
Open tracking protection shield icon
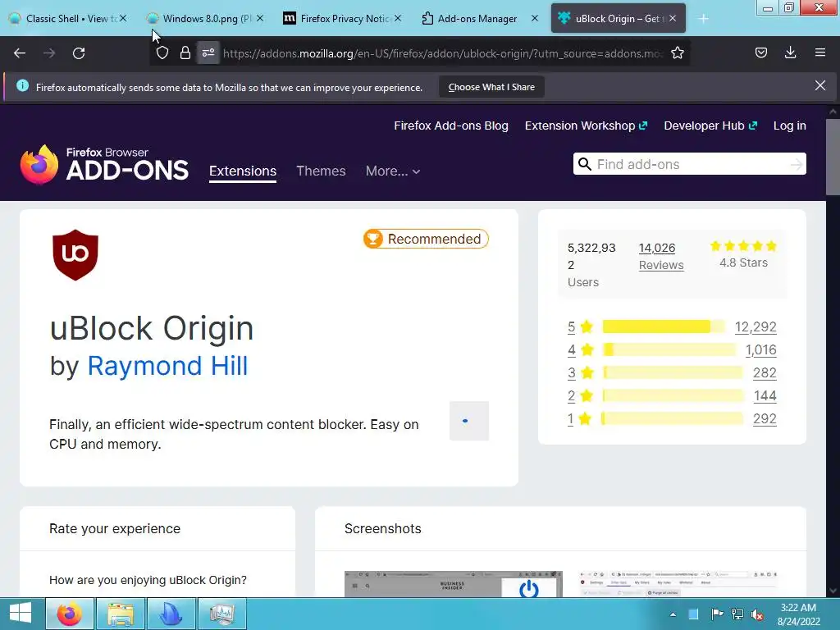(x=162, y=53)
